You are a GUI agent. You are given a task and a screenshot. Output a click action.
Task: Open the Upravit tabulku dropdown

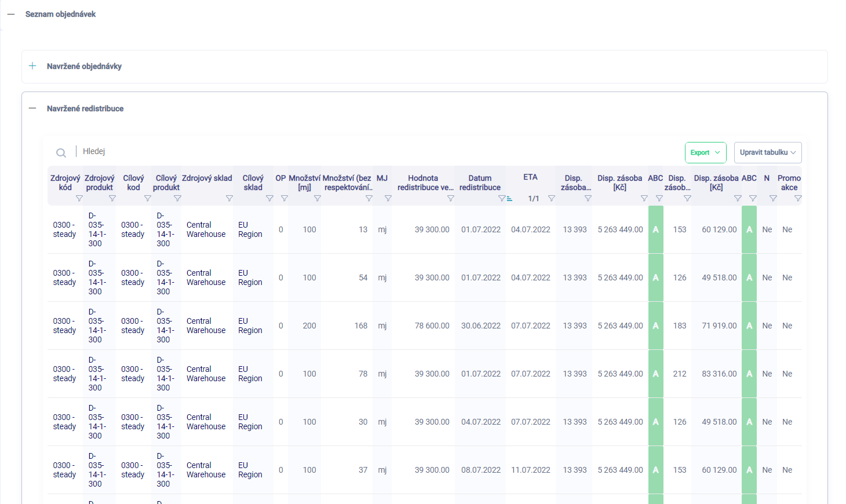[767, 152]
